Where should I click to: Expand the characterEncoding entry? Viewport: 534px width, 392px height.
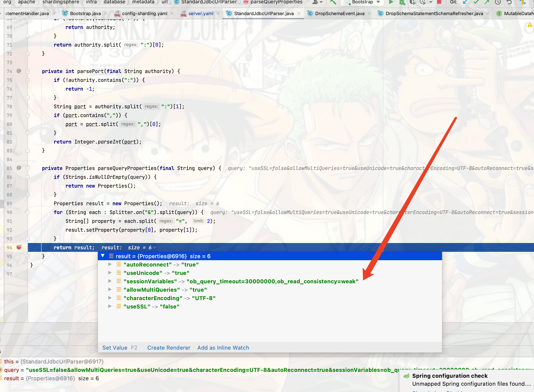click(x=110, y=298)
